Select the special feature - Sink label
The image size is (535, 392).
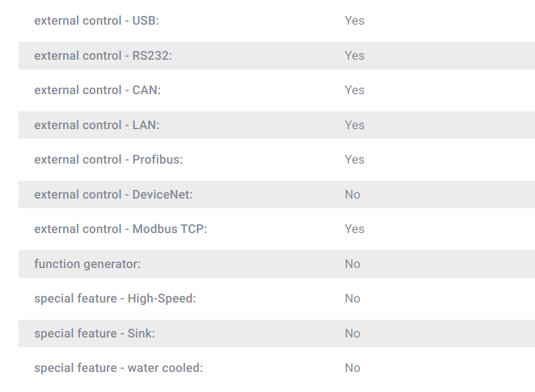(95, 333)
